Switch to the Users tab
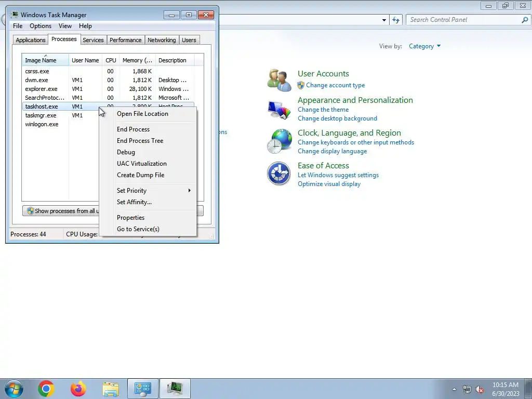The width and height of the screenshot is (532, 399). [x=189, y=40]
